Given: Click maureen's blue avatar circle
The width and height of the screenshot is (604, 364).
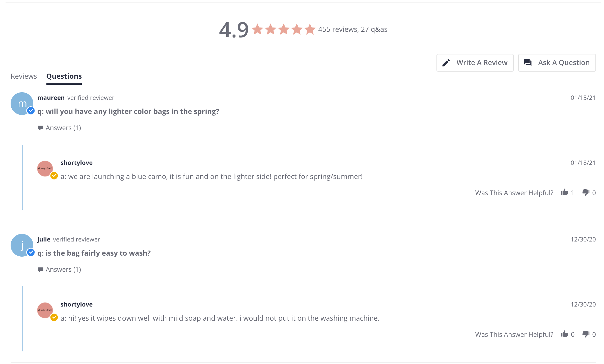Looking at the screenshot, I should (22, 104).
